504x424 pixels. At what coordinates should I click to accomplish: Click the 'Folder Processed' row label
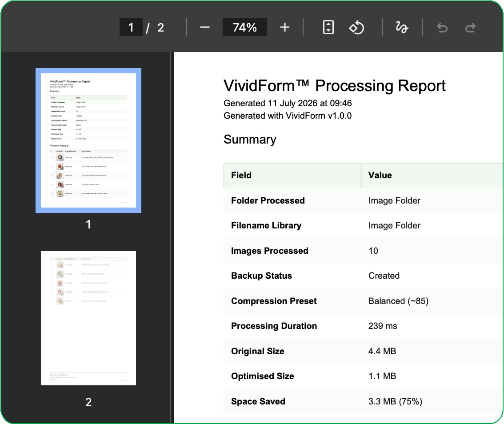click(x=268, y=200)
